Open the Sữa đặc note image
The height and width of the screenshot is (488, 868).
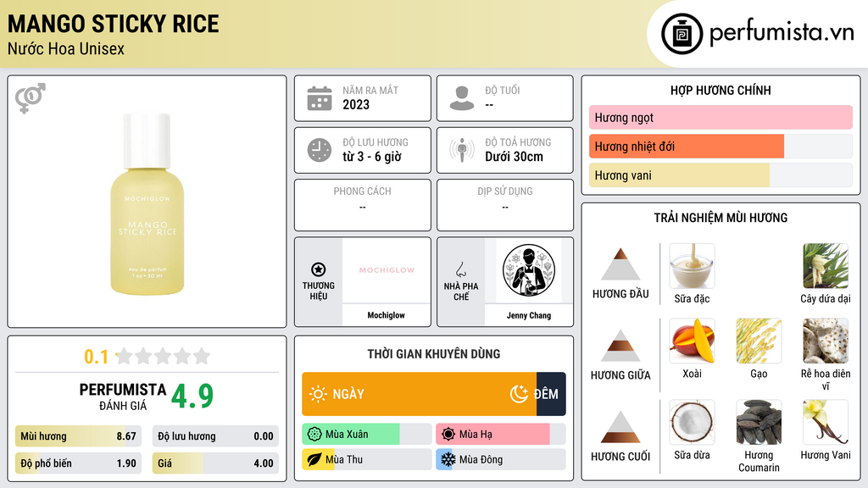point(692,266)
